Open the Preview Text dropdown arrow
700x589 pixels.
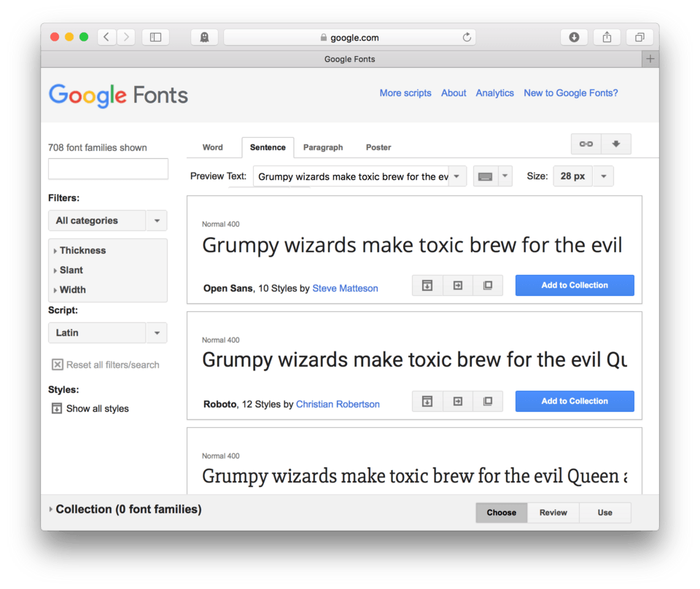point(456,176)
